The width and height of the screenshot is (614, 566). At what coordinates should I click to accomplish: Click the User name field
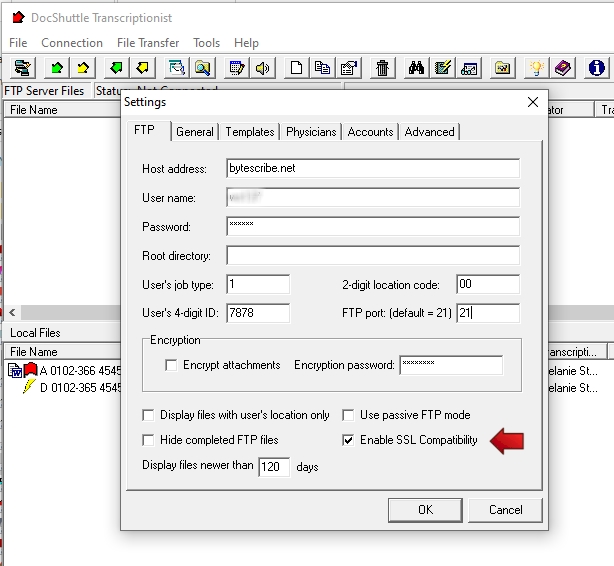pos(373,197)
